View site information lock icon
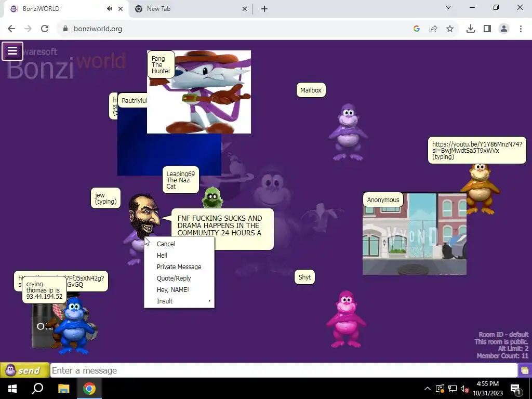 (x=65, y=29)
